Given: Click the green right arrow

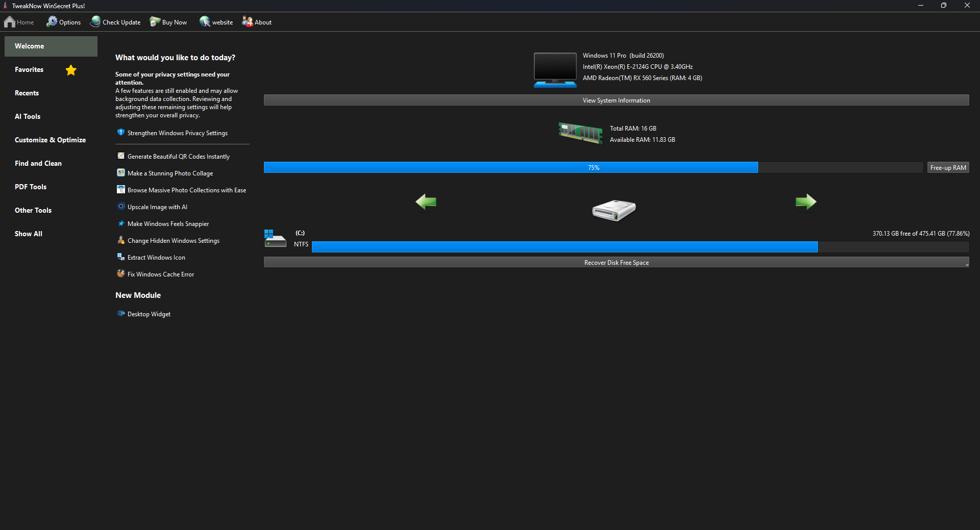Looking at the screenshot, I should point(806,202).
